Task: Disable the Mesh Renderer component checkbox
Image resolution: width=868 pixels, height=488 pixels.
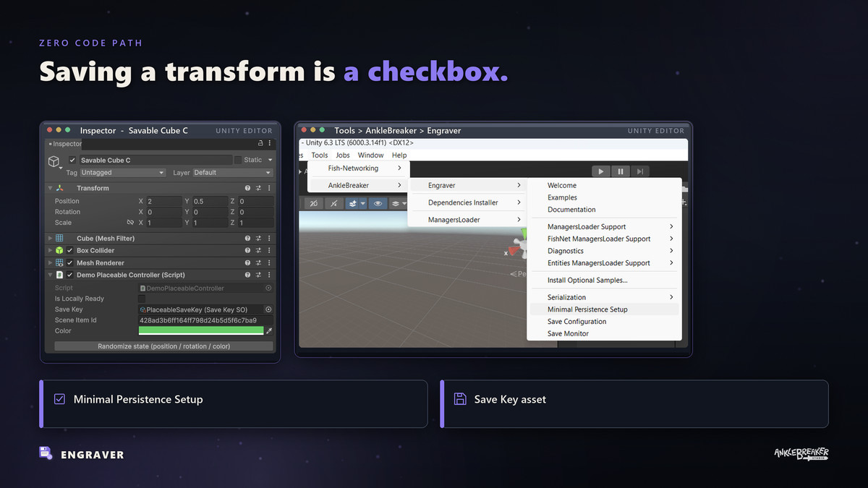Action: pos(70,263)
